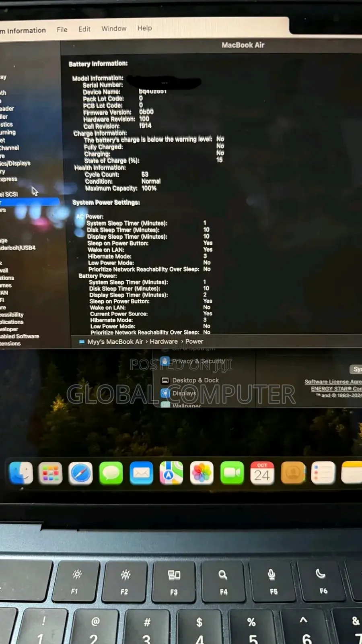This screenshot has height=644, width=362.
Task: Open the Window menu
Action: click(114, 28)
